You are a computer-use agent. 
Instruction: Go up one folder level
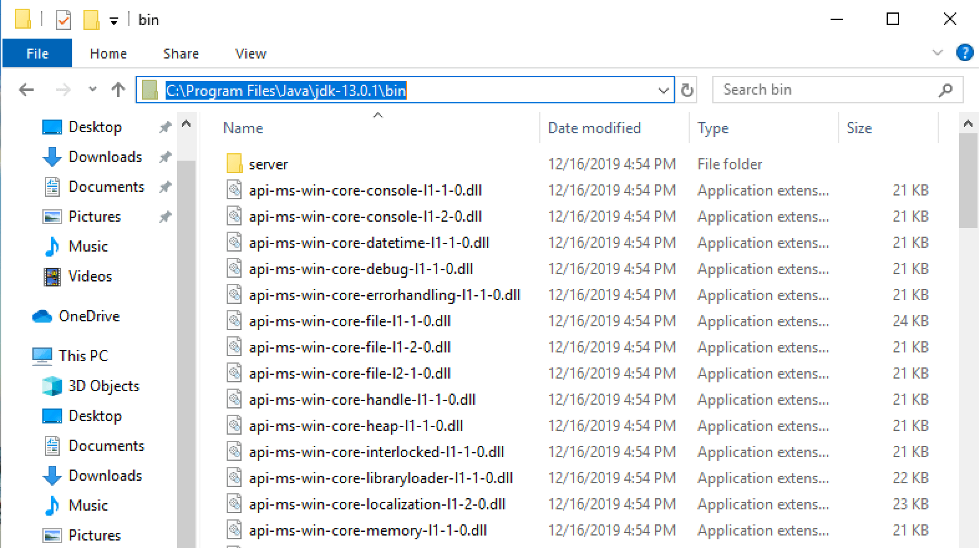coord(118,90)
